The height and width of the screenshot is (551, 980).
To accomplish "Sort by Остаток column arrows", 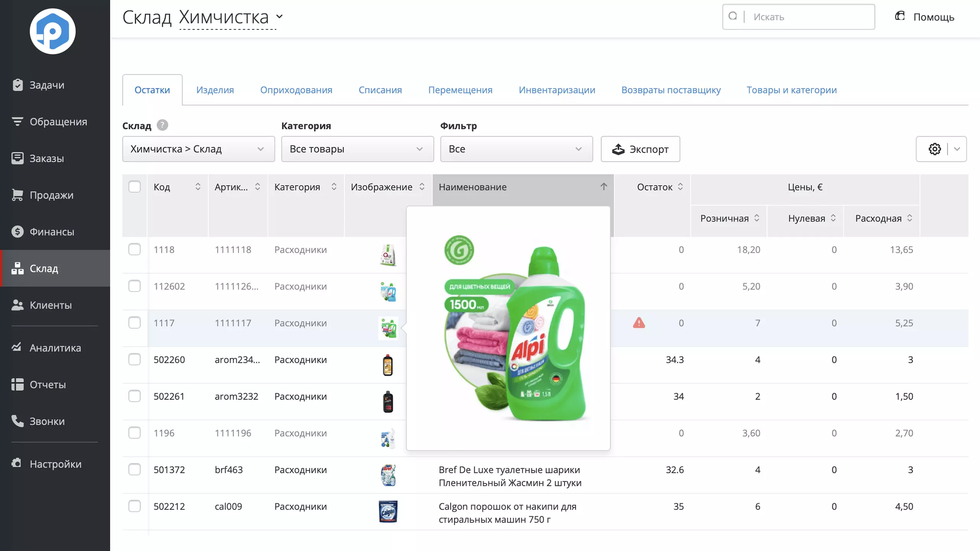I will point(680,187).
